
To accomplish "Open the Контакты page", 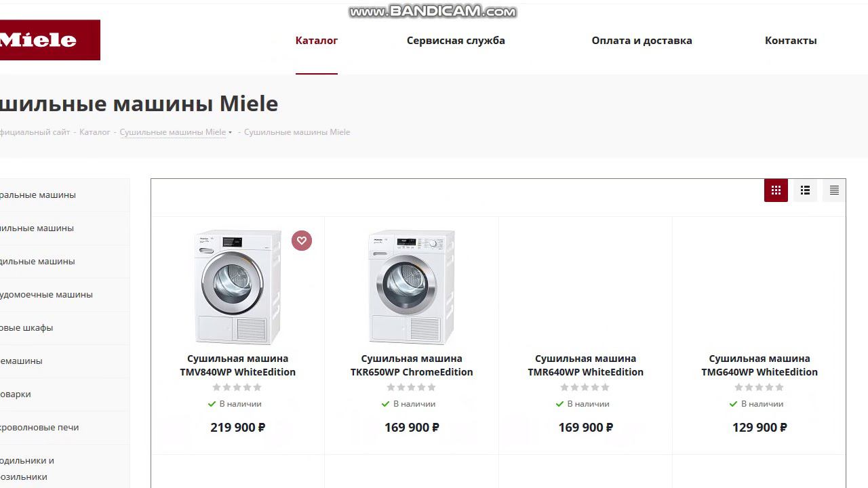I will pyautogui.click(x=791, y=41).
